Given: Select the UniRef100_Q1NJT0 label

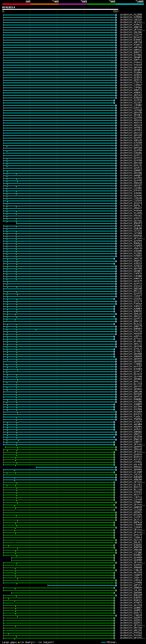Looking at the screenshot, I should (131, 613).
